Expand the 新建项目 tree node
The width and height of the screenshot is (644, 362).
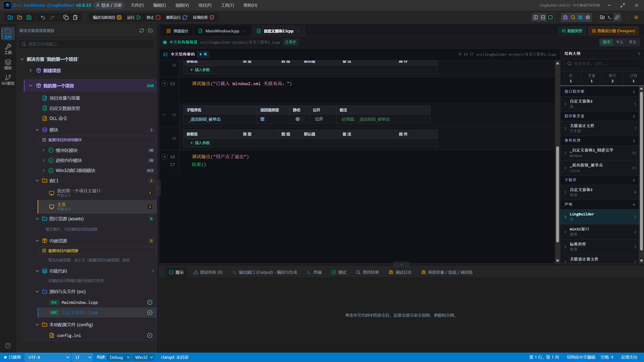pyautogui.click(x=30, y=70)
